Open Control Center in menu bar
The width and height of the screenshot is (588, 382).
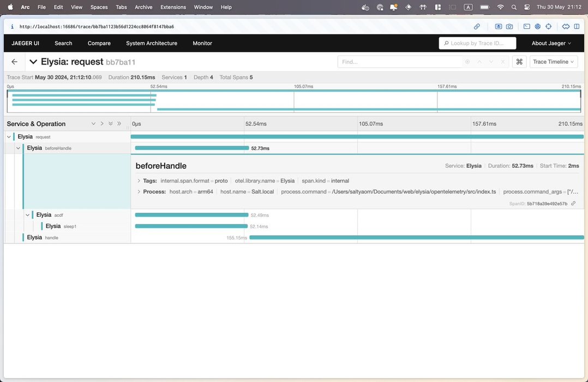(x=527, y=7)
